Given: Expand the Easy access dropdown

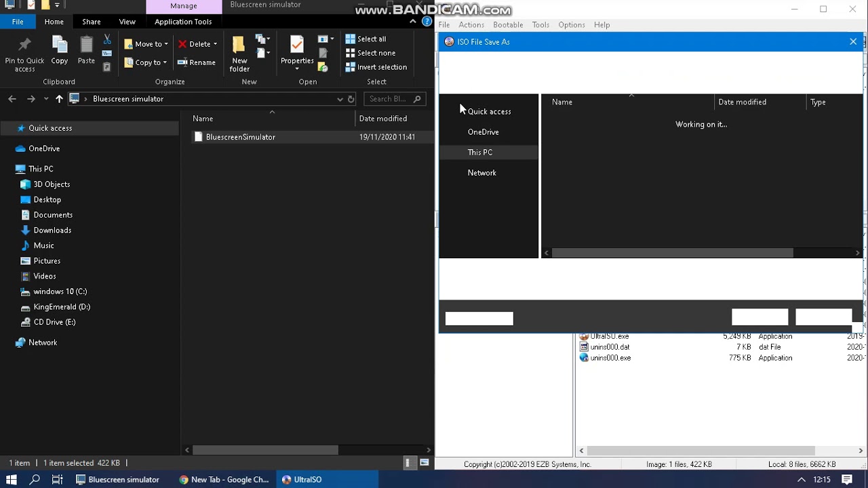Looking at the screenshot, I should point(262,53).
